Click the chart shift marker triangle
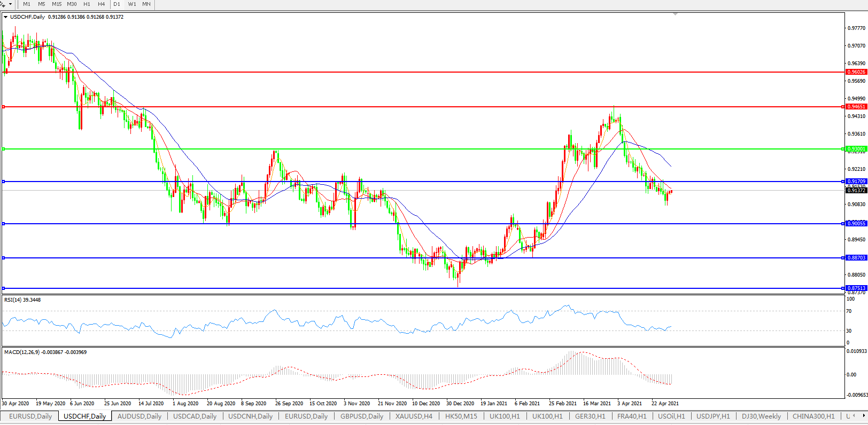868x425 pixels. pyautogui.click(x=676, y=14)
